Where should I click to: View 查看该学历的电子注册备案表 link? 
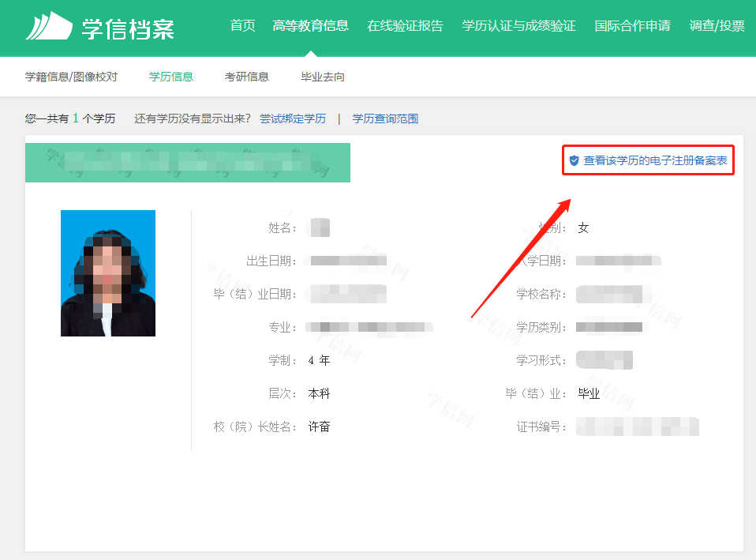pos(655,160)
